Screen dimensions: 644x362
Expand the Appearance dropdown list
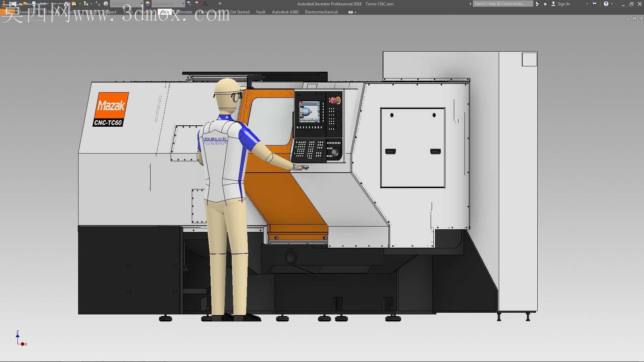(x=183, y=4)
